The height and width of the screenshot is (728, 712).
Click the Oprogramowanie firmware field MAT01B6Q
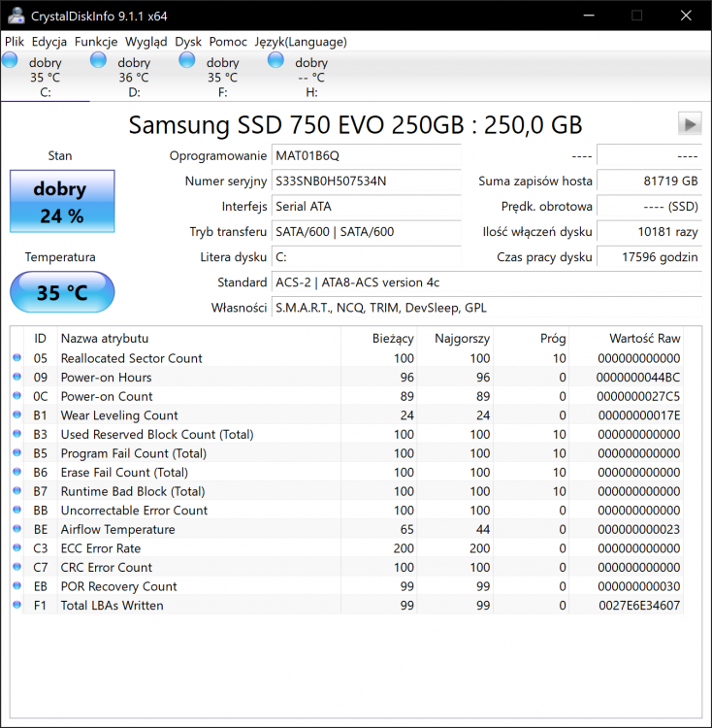click(x=366, y=156)
